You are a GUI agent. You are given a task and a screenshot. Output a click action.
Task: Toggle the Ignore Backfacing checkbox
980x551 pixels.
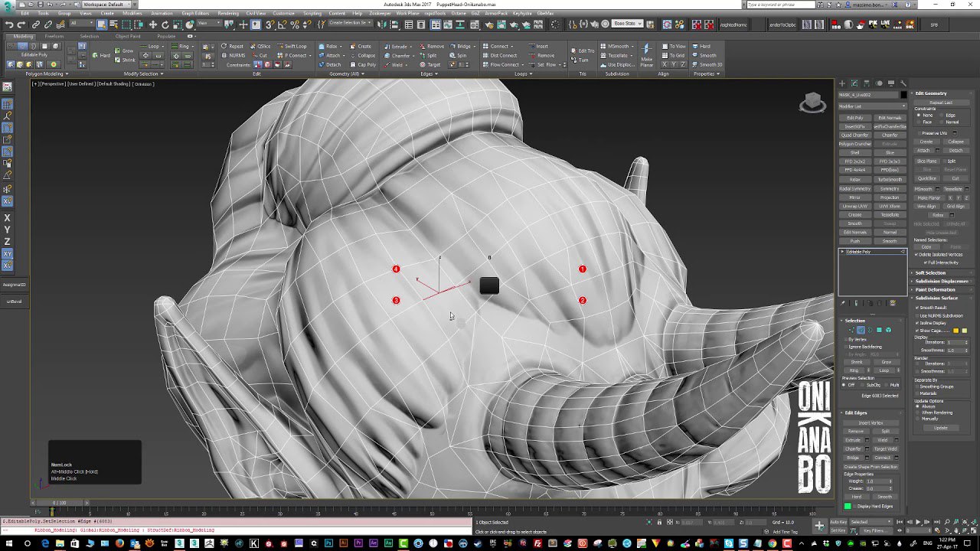click(845, 347)
